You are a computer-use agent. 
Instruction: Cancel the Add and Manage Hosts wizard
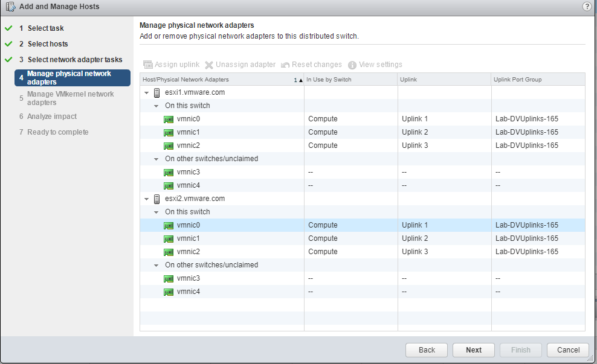point(568,350)
